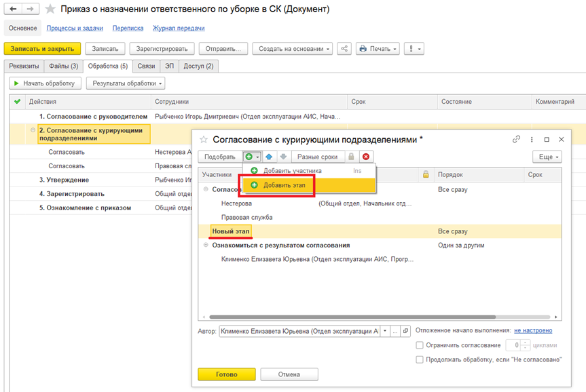Screen dimensions: 586x392
Task: Open the Журнал передачи link
Action: (x=179, y=28)
